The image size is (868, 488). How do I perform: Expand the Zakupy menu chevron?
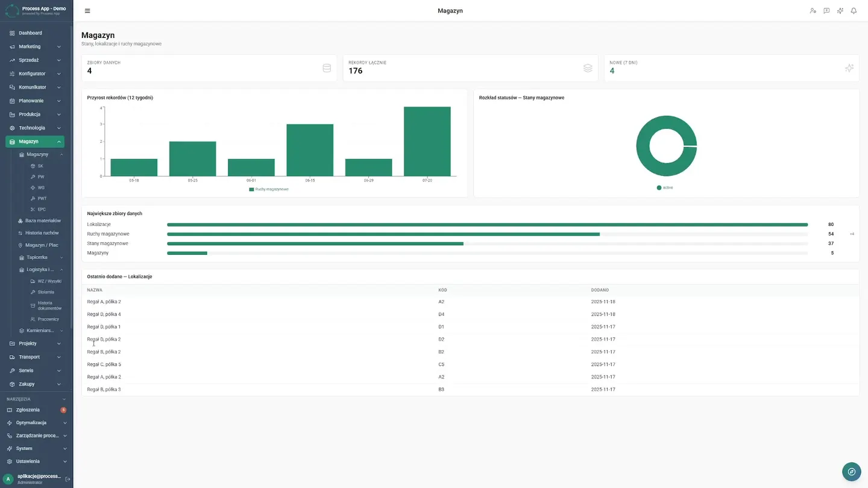[59, 384]
